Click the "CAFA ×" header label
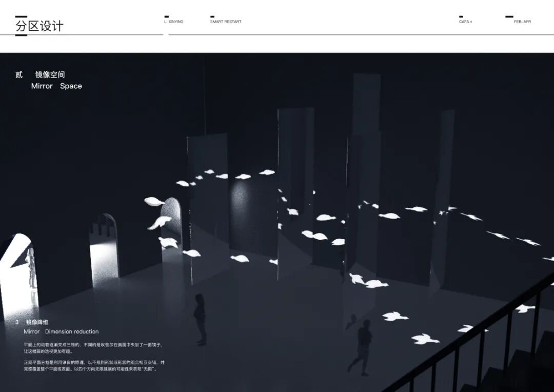Image resolution: width=554 pixels, height=392 pixels. coord(466,22)
